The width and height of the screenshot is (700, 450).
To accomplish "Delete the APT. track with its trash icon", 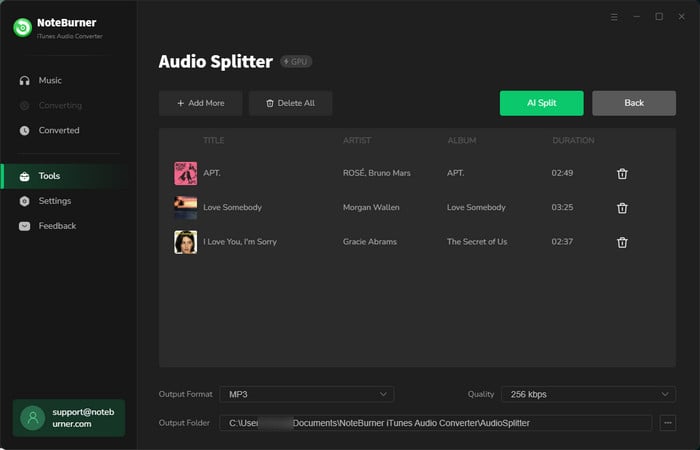I will [622, 174].
